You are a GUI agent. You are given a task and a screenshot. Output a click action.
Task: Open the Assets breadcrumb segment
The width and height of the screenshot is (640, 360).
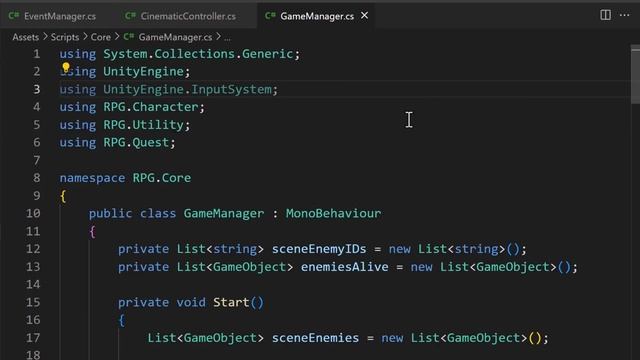[25, 37]
